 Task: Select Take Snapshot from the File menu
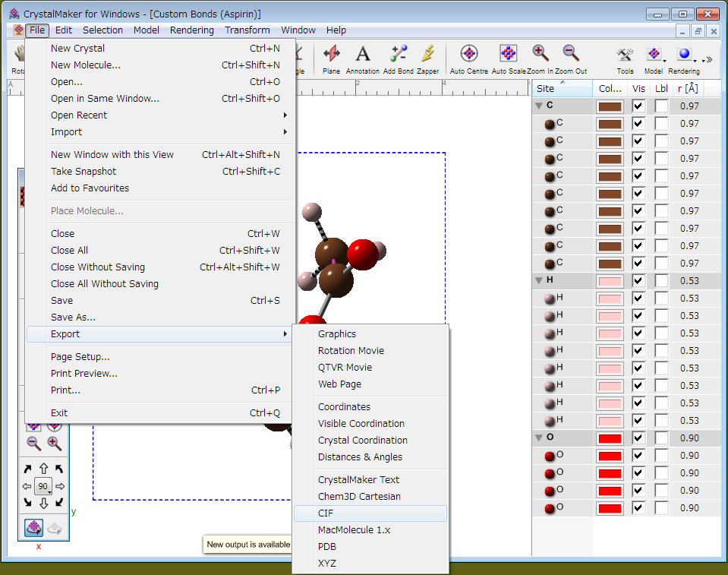[160, 172]
